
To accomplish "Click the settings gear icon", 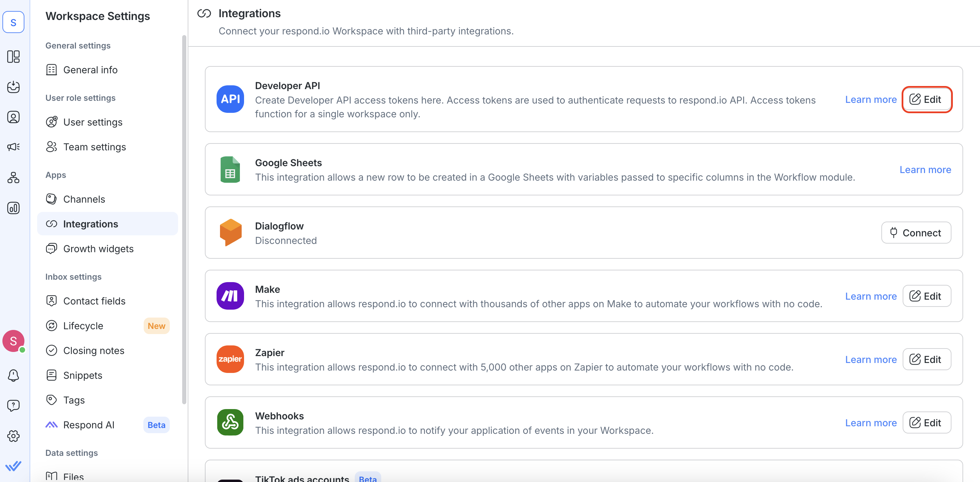I will click(13, 436).
